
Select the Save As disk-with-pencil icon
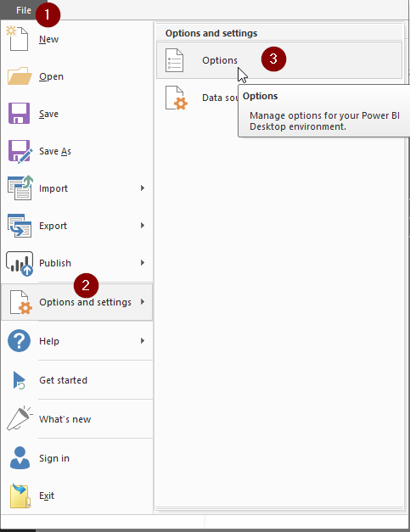coord(20,151)
